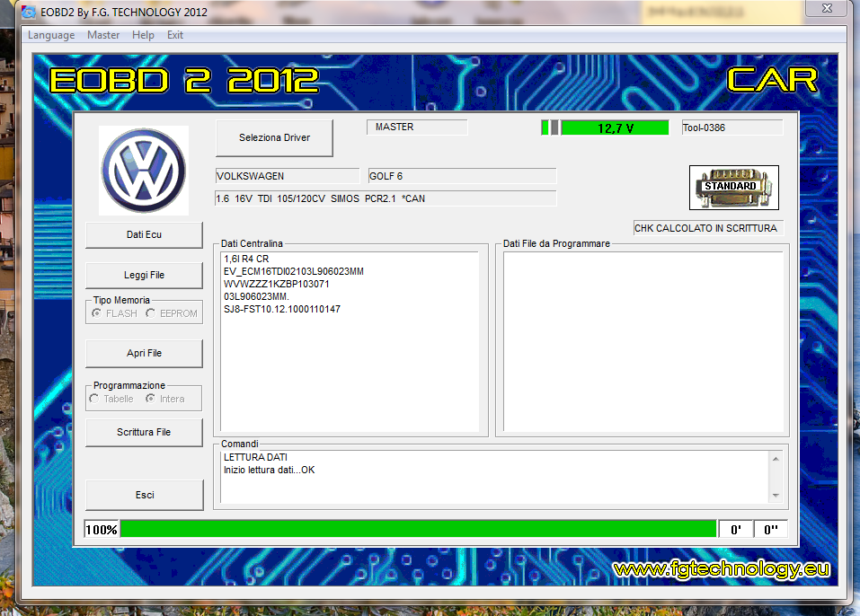Click the GOLF 6 model field

click(x=463, y=176)
